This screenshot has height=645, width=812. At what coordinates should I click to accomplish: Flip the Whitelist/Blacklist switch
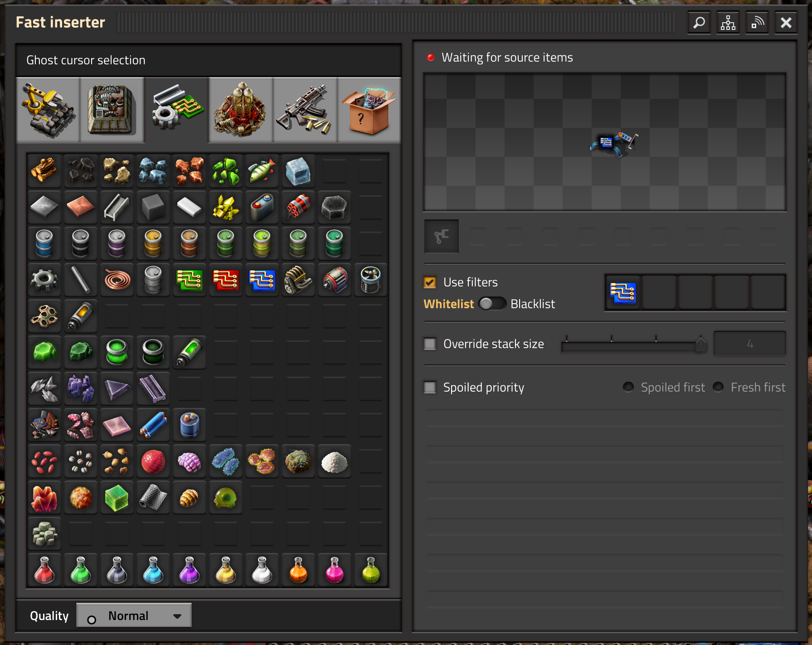click(x=492, y=304)
